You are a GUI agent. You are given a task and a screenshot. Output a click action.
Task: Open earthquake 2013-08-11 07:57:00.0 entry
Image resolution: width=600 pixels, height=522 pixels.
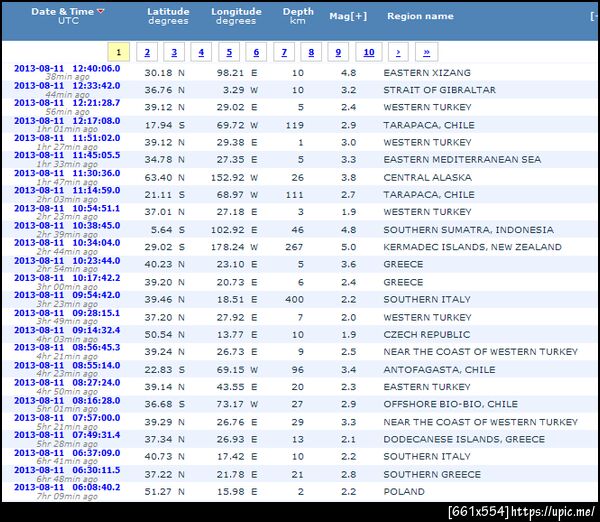click(x=67, y=418)
